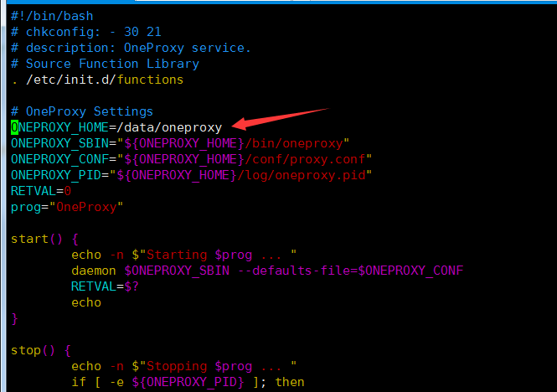Click the echo "Stopping $prog ..." line

point(183,366)
